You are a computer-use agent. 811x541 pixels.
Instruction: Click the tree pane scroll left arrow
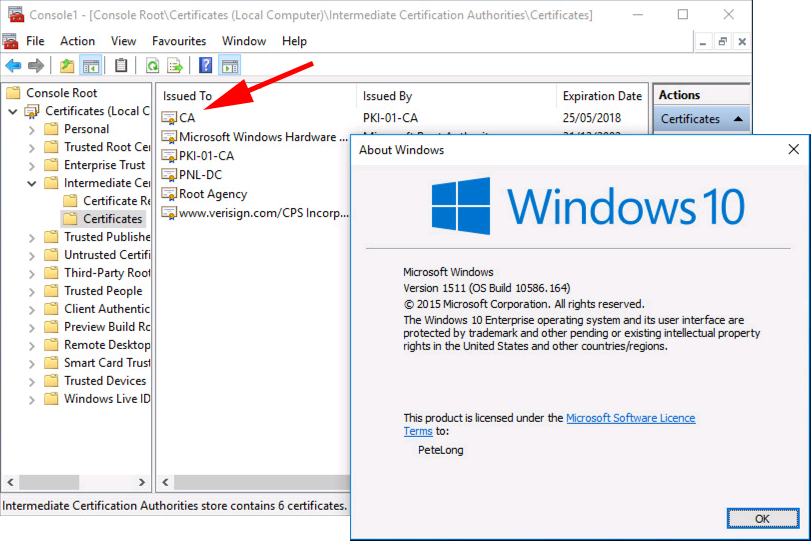click(x=11, y=482)
